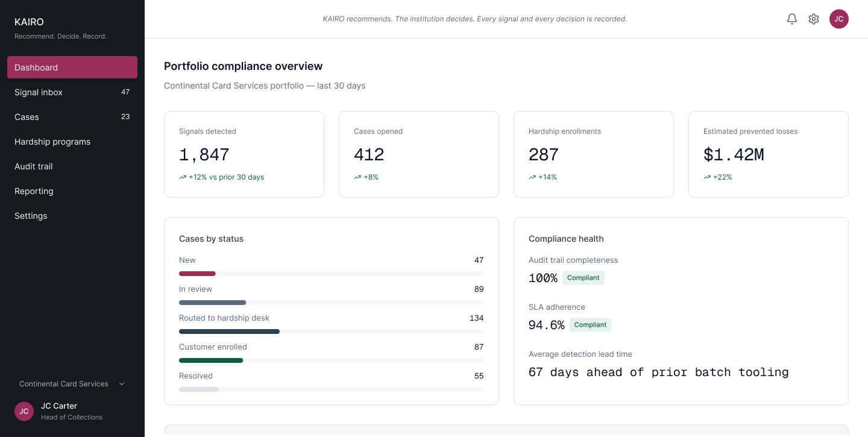868x437 pixels.
Task: Go to Reporting section
Action: (72, 191)
